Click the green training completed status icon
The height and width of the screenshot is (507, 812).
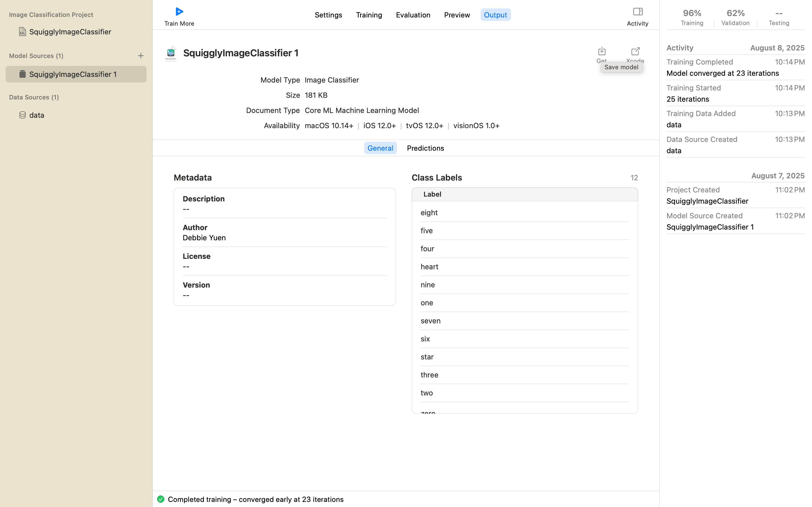pos(161,499)
